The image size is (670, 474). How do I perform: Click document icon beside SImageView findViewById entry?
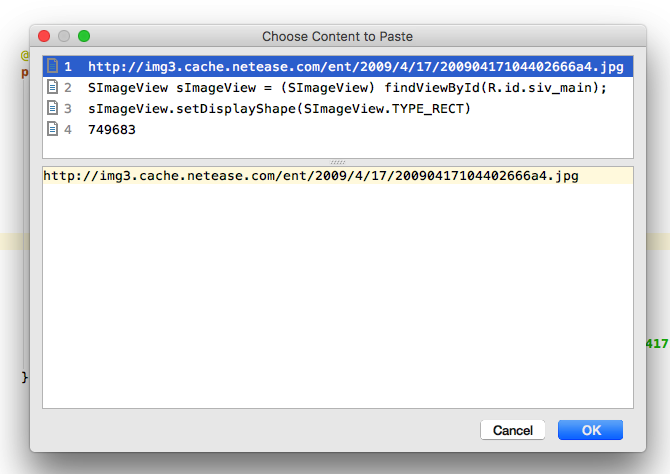tap(53, 87)
